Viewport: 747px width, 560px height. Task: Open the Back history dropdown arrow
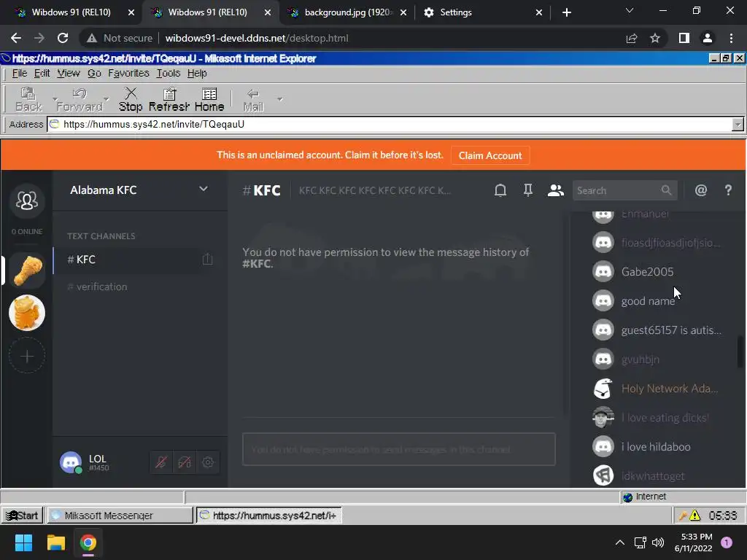click(55, 99)
